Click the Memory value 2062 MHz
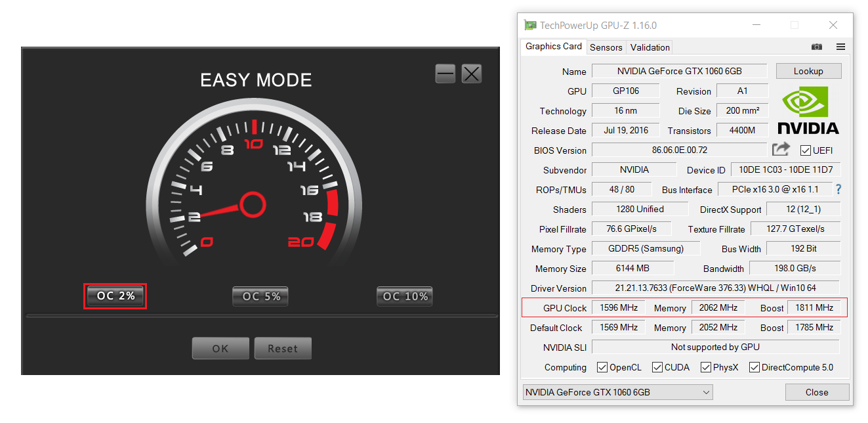The height and width of the screenshot is (423, 868). [x=718, y=307]
